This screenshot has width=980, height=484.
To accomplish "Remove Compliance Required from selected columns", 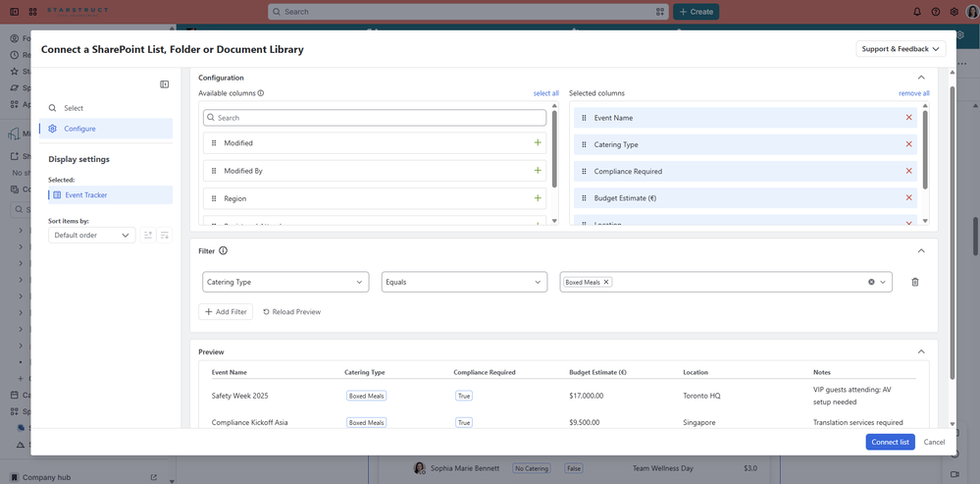I will 908,171.
